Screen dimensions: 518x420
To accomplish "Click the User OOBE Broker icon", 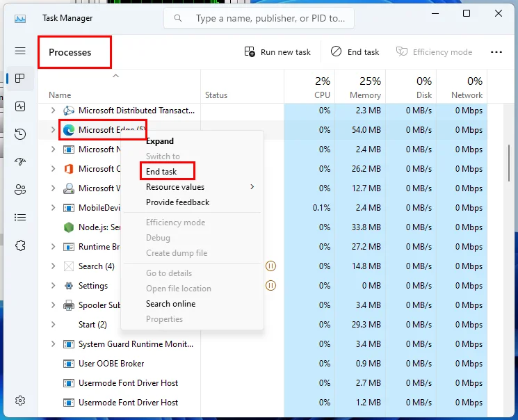I will 69,364.
